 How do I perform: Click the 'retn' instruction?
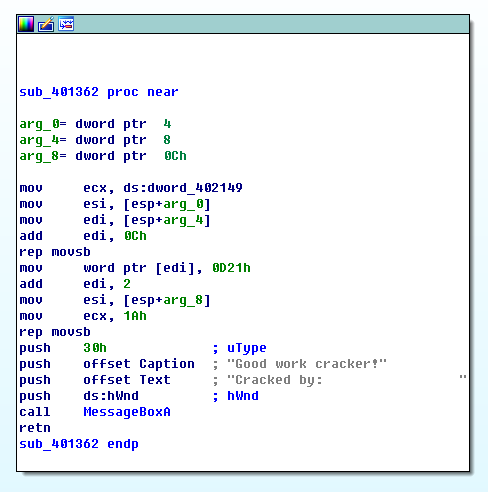(35, 428)
